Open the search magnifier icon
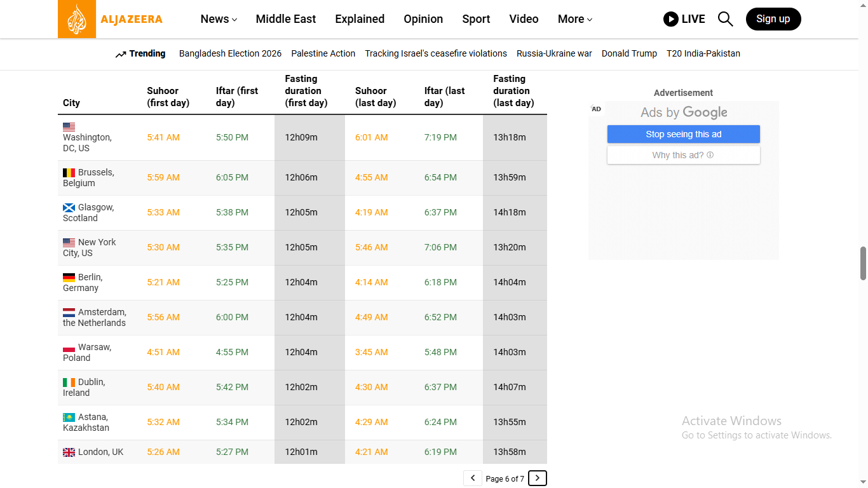Viewport: 868px width, 488px height. point(725,19)
